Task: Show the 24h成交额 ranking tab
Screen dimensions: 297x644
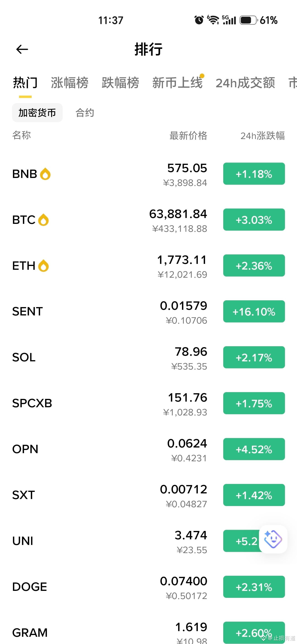Action: [x=245, y=83]
